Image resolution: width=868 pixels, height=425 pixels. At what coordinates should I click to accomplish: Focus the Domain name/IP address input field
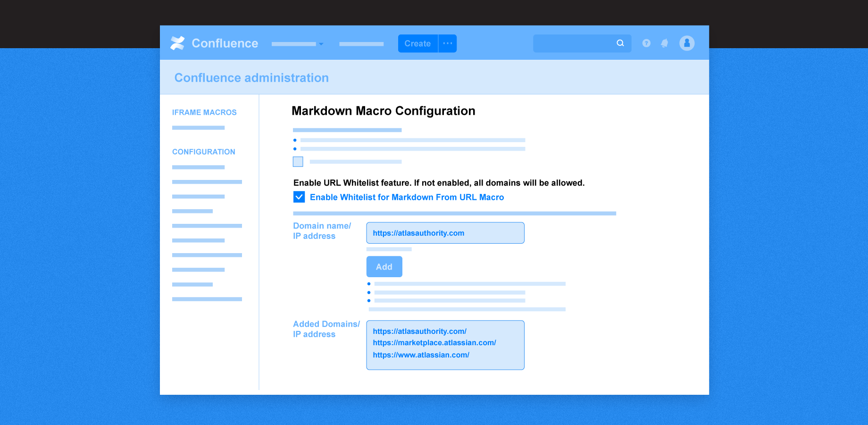[x=445, y=233]
